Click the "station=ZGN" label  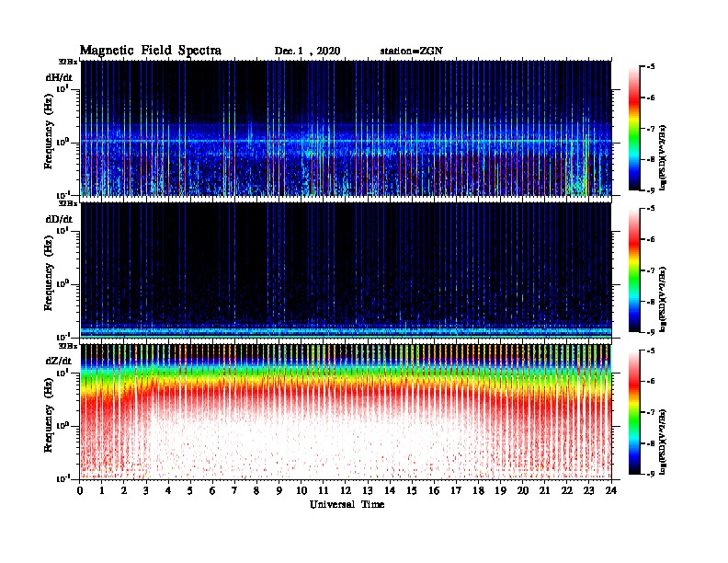(x=412, y=52)
